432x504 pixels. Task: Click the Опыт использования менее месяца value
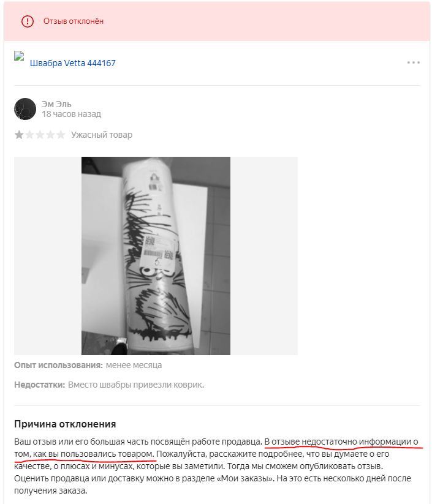tap(134, 366)
